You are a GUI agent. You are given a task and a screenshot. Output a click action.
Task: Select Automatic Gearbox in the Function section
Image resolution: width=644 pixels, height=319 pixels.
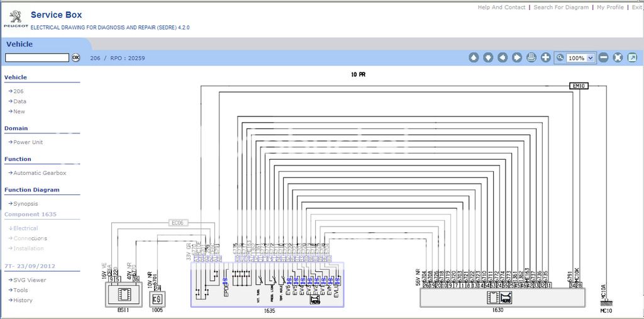tap(40, 173)
